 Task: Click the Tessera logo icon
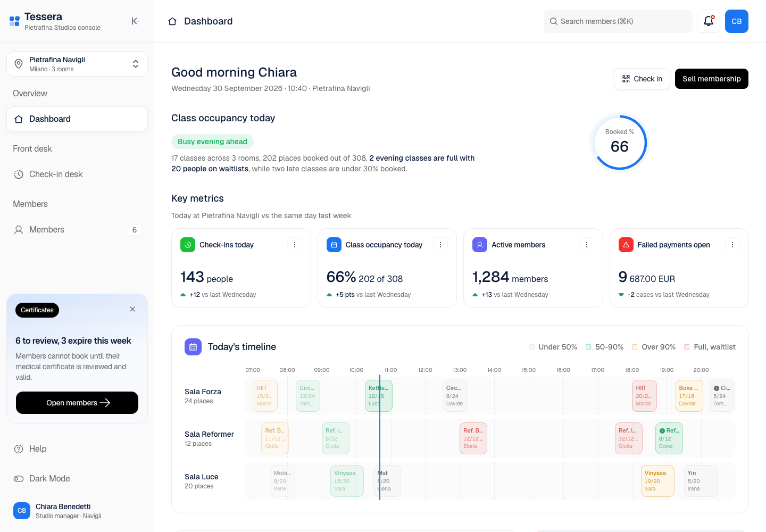coord(14,21)
